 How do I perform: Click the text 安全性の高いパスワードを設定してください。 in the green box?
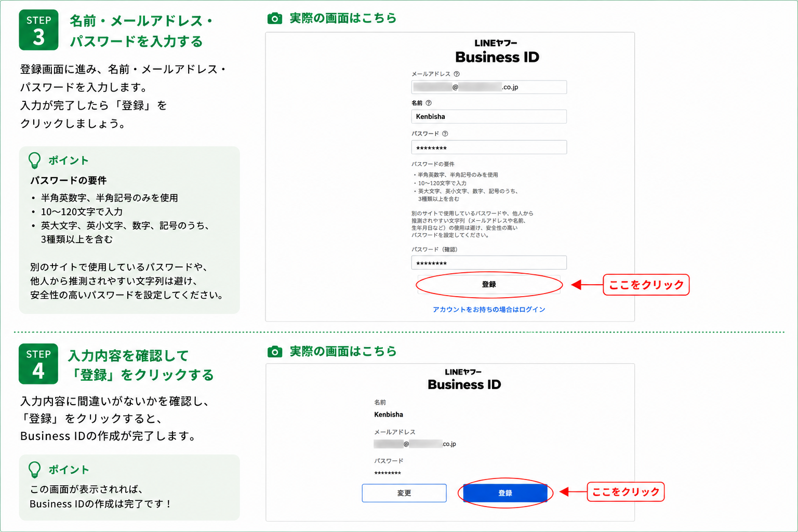(127, 295)
